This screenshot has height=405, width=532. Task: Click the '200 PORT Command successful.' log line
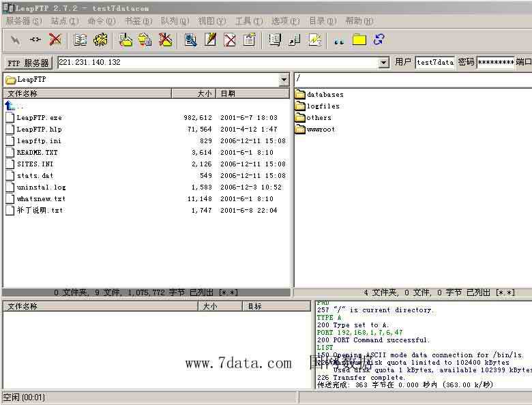[x=374, y=340]
